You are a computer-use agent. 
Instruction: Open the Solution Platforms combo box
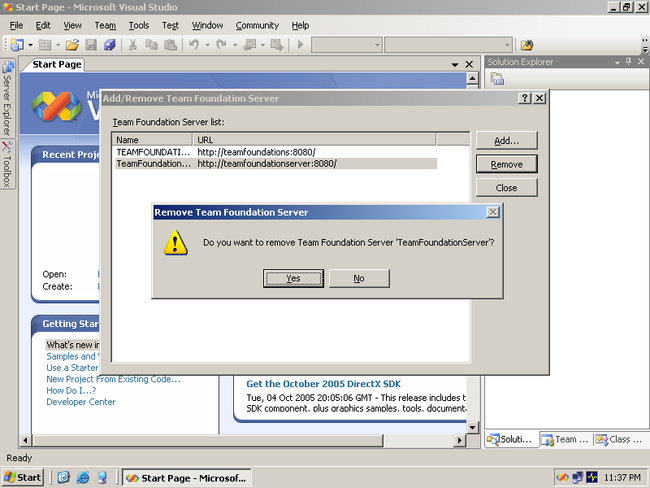(x=448, y=45)
